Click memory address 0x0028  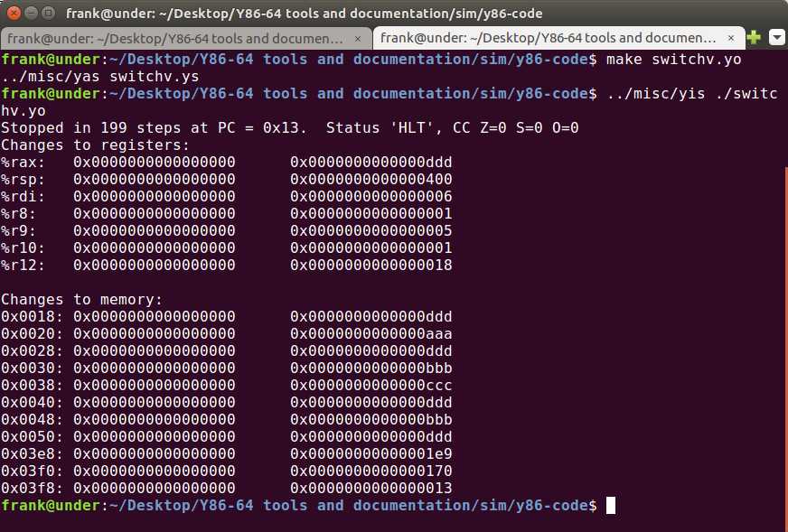pos(33,351)
